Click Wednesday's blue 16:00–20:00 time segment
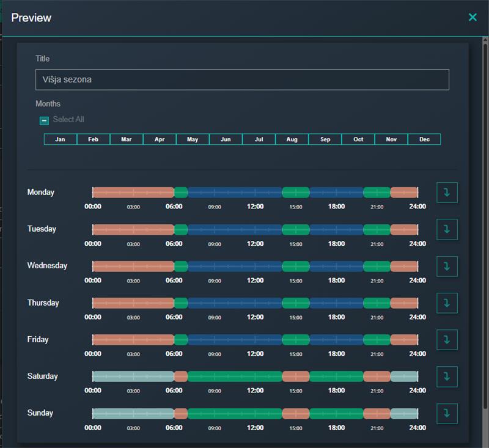The width and height of the screenshot is (489, 448). tap(337, 266)
